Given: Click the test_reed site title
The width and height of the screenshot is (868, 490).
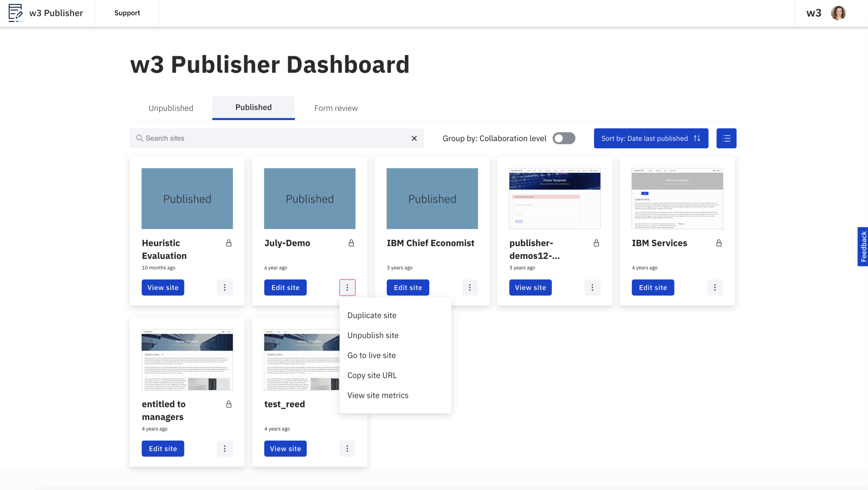Looking at the screenshot, I should pos(284,404).
